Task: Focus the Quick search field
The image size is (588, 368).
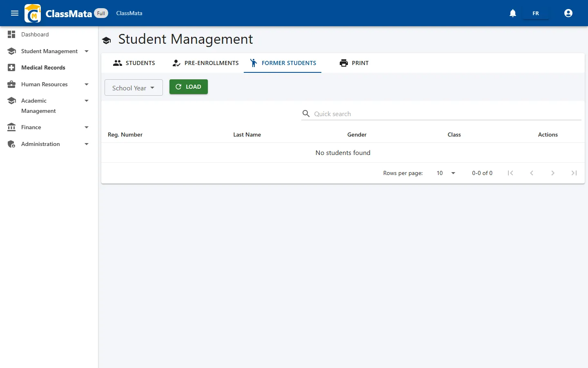Action: tap(441, 114)
